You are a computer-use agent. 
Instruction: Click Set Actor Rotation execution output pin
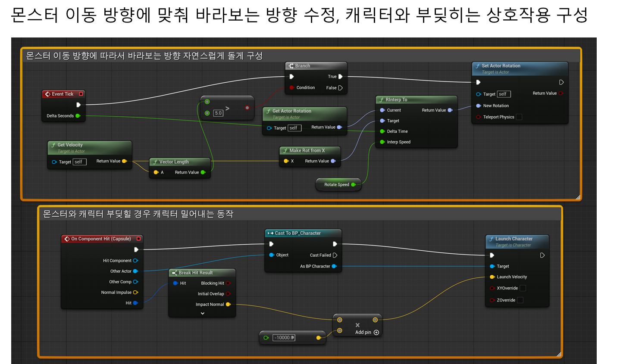[x=561, y=82]
